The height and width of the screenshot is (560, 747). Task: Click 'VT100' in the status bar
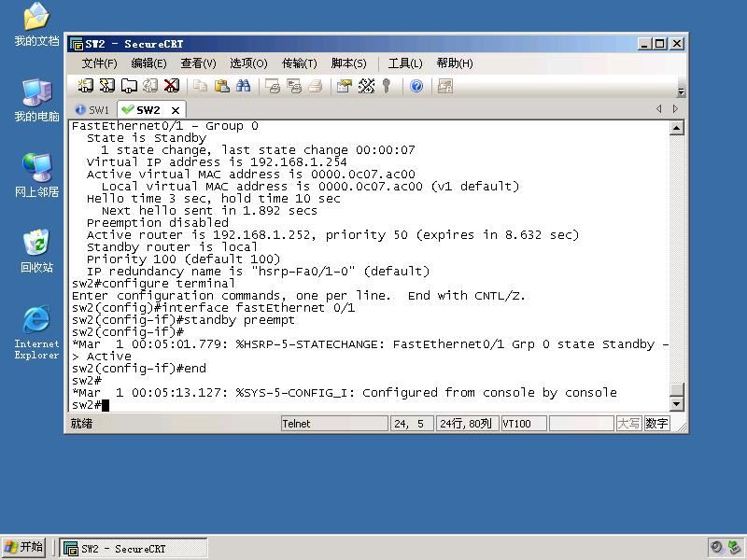(524, 424)
